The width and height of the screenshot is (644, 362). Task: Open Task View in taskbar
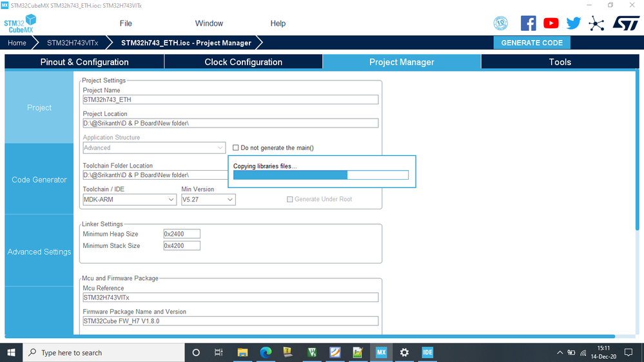click(219, 352)
